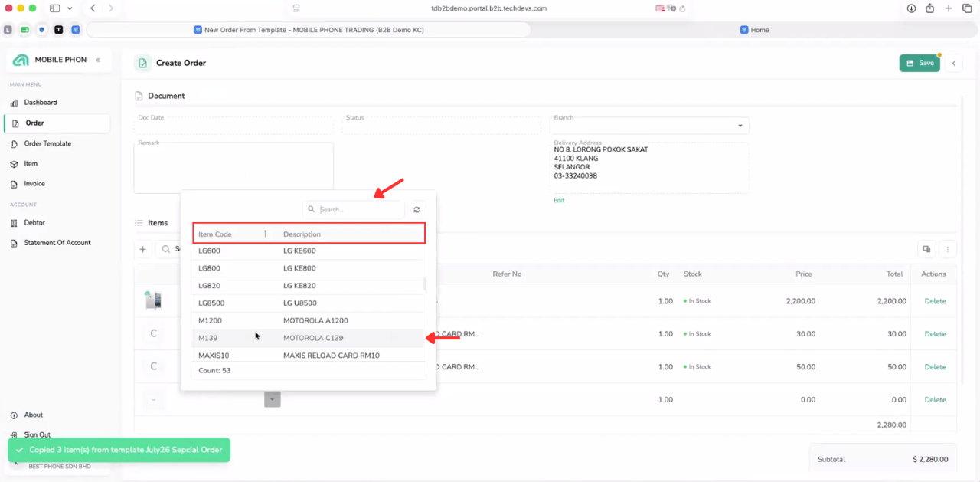Delete the 50.00 item row
Screen dimensions: 980x482
pyautogui.click(x=935, y=367)
